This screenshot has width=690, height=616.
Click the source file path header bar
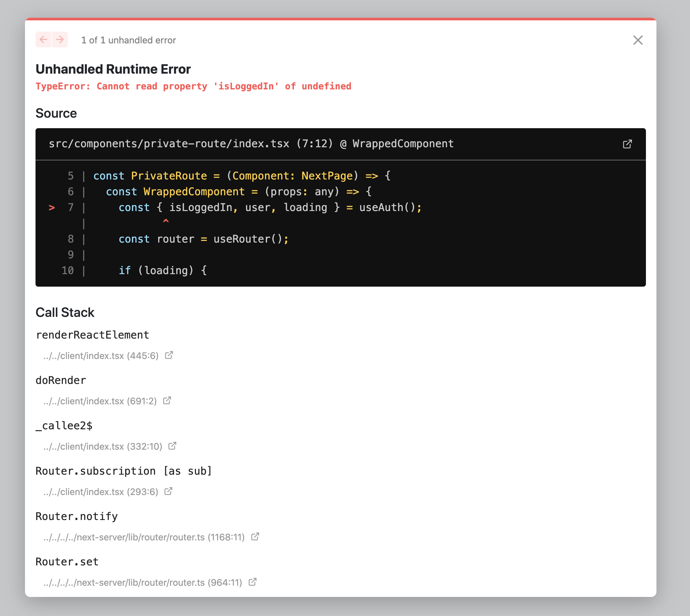251,144
